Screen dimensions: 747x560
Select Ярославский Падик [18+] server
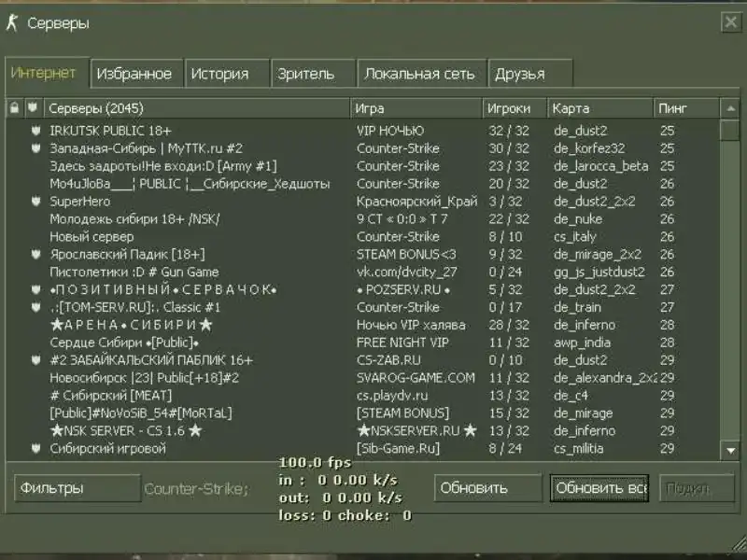(362, 254)
